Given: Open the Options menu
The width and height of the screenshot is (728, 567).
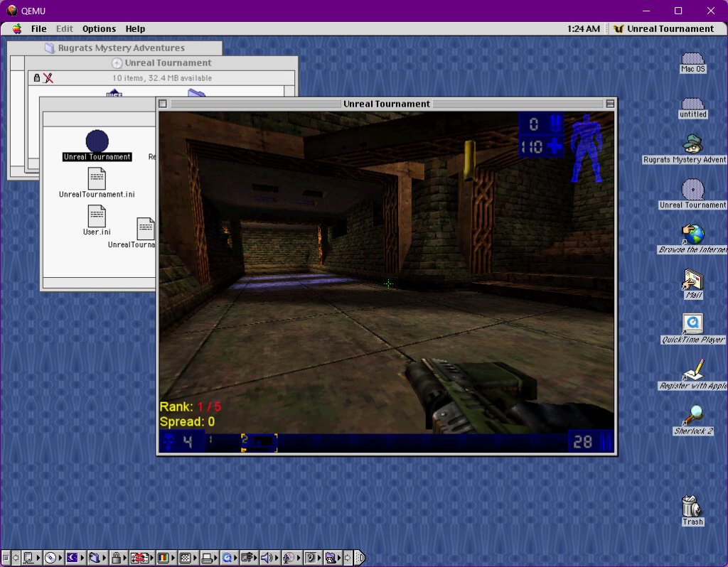Looking at the screenshot, I should coord(99,29).
